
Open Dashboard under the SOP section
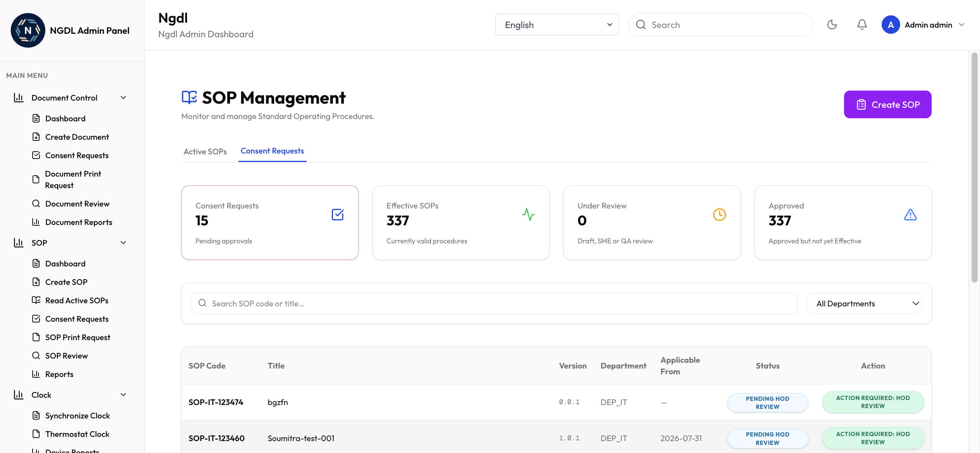point(65,264)
